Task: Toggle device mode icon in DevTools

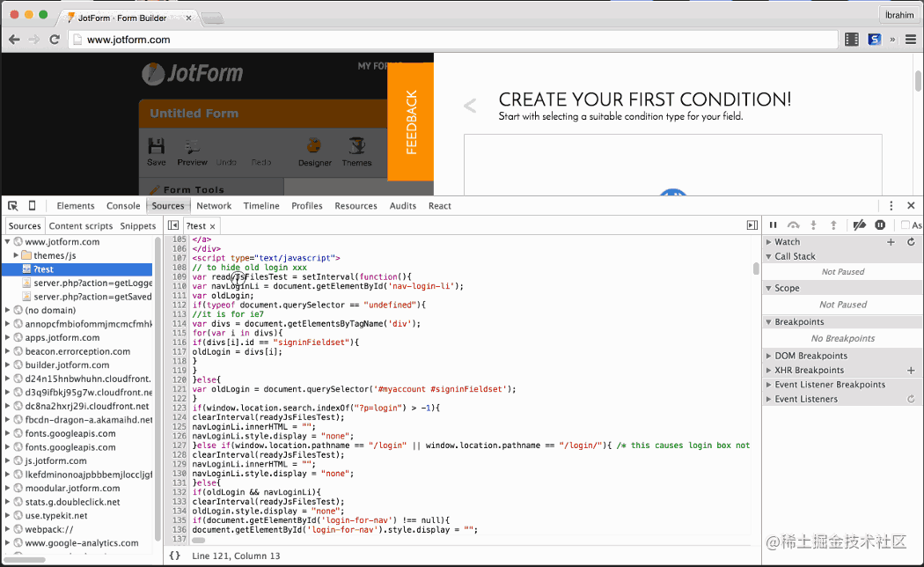Action: point(33,206)
